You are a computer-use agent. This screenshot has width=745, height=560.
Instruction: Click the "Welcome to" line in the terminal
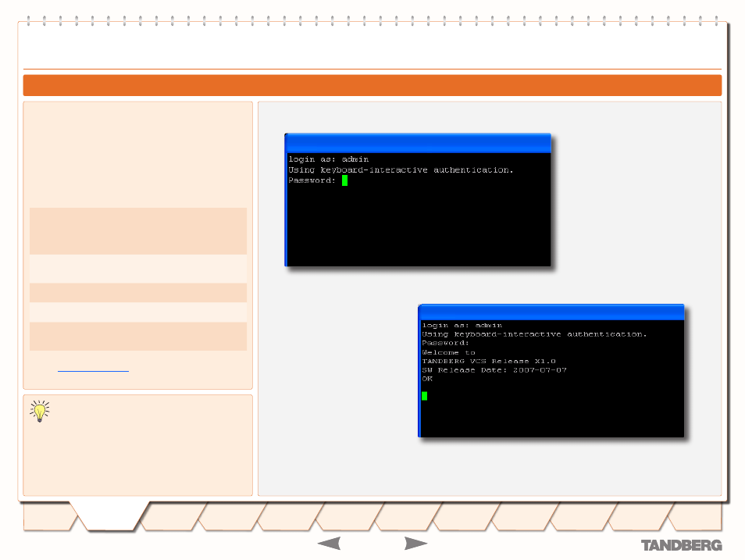coord(448,352)
